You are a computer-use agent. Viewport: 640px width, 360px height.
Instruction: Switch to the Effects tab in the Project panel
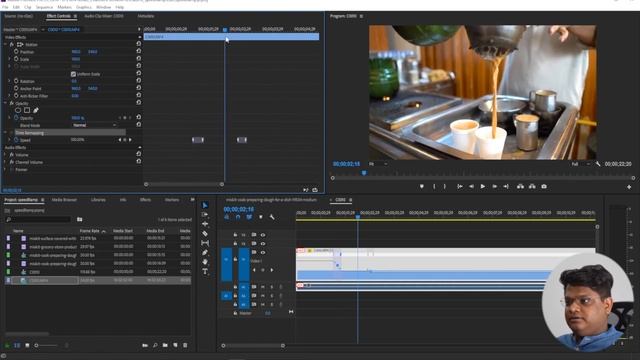pos(145,200)
